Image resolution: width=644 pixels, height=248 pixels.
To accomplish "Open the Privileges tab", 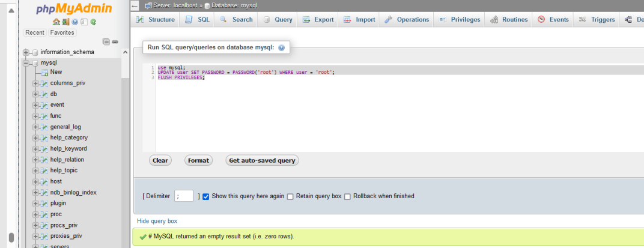I will [x=459, y=20].
